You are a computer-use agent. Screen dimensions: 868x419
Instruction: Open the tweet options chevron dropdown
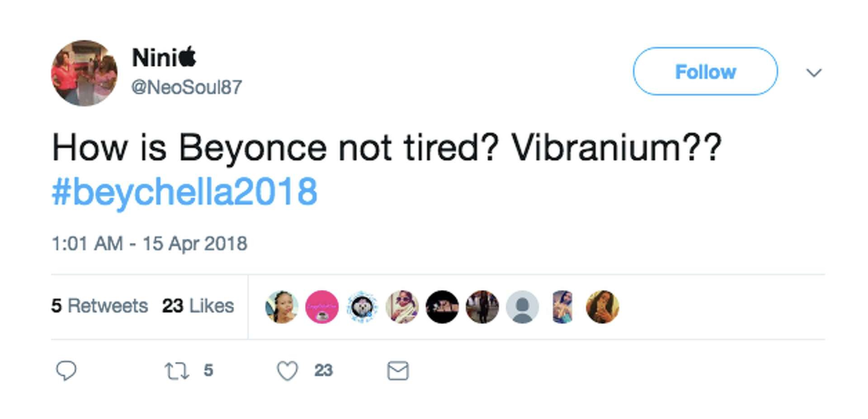pos(814,72)
